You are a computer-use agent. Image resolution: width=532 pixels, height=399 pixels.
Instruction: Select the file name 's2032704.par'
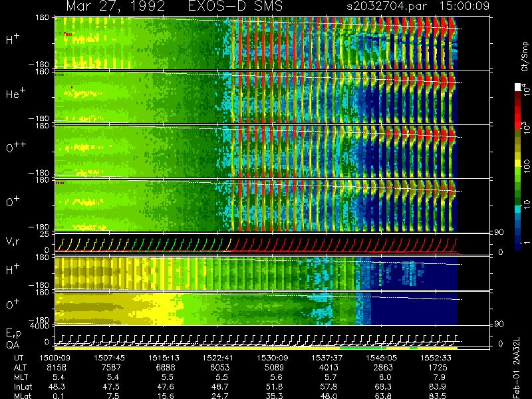click(x=386, y=6)
